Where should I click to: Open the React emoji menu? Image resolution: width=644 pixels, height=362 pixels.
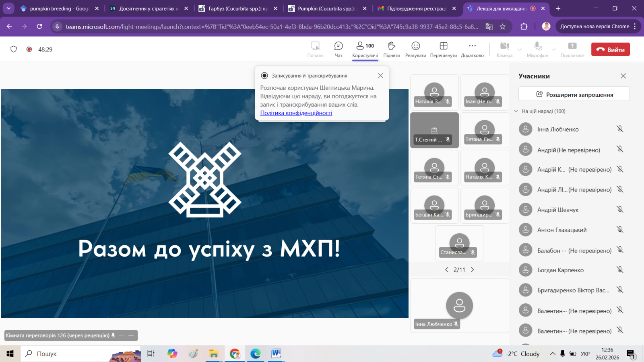[x=415, y=49]
